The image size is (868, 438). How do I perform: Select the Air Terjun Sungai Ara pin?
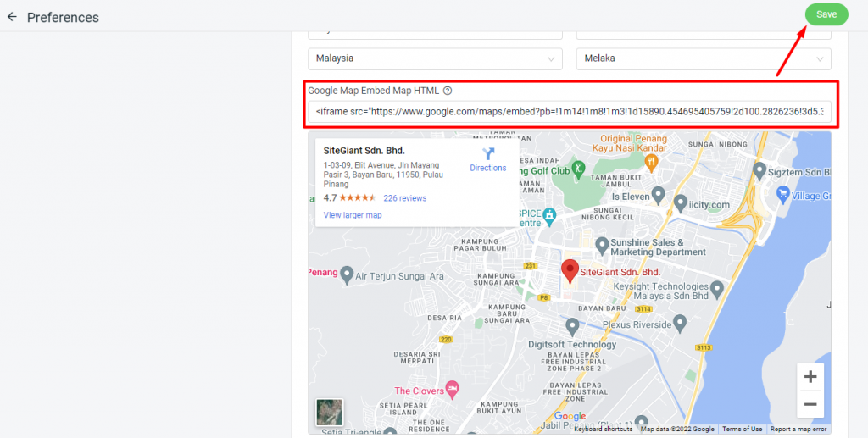(347, 274)
